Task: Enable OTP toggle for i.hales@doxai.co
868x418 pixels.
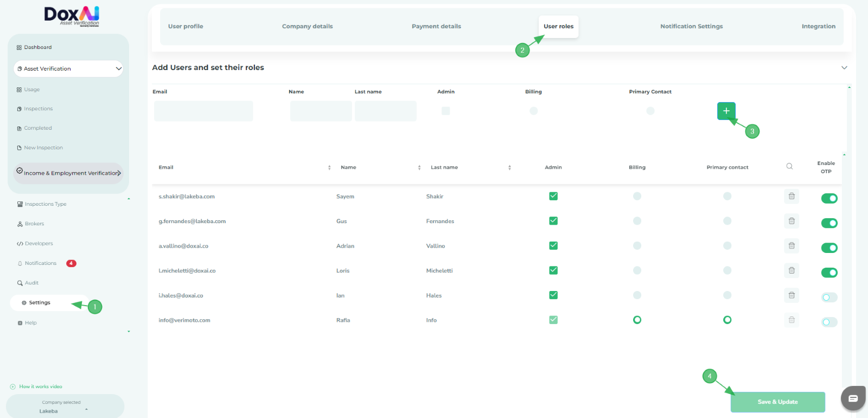Action: 829,297
